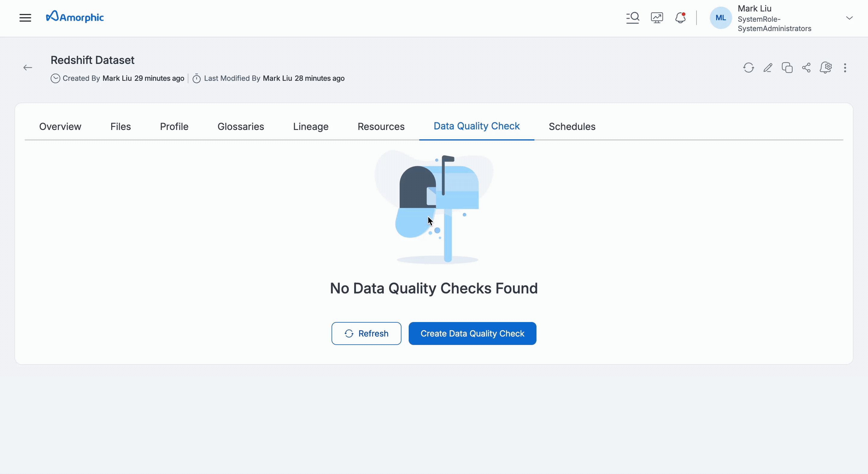Open the hamburger navigation menu

coord(25,17)
